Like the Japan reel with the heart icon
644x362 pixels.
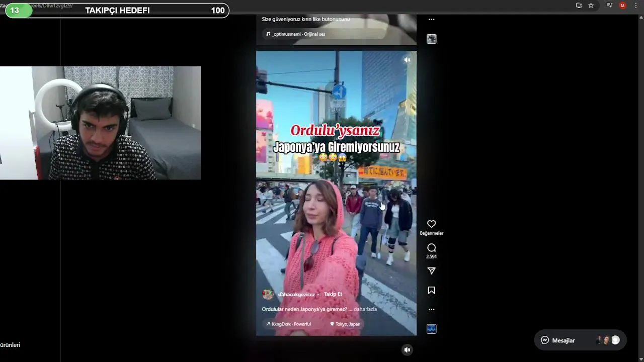coord(431,224)
